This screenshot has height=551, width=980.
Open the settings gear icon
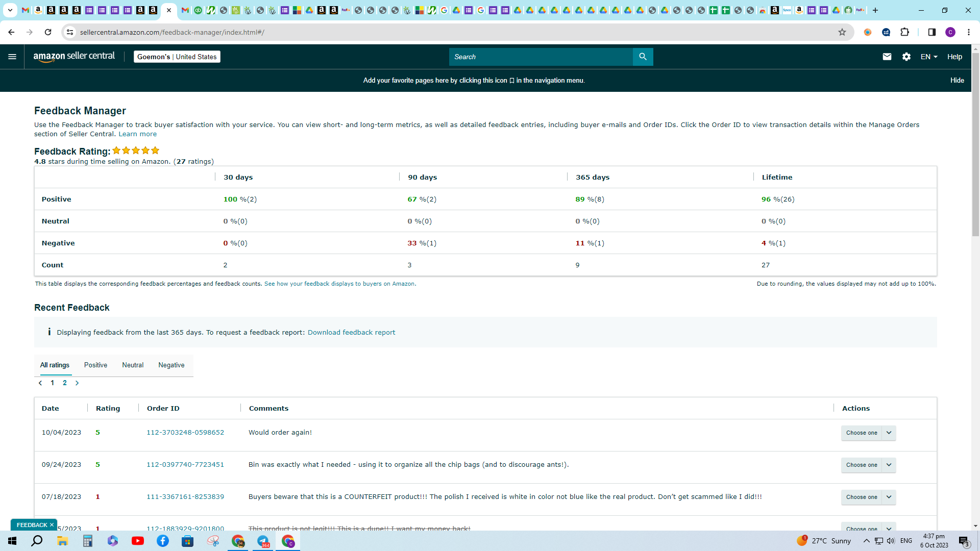point(906,57)
